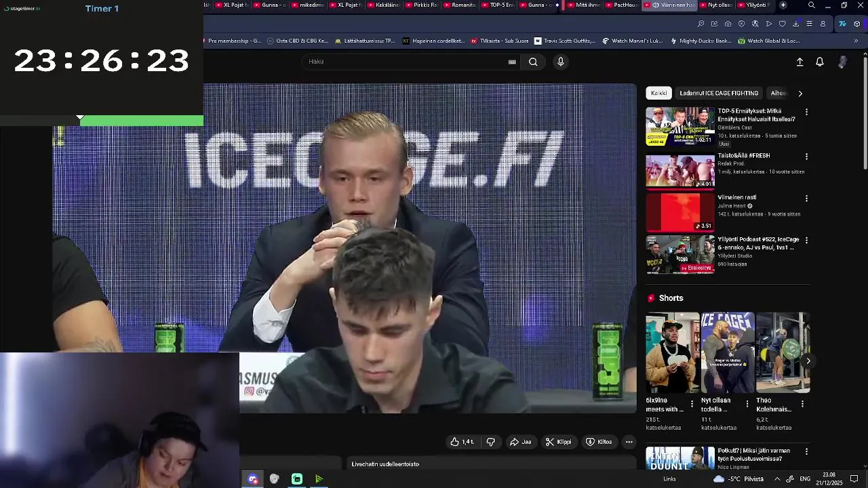Open the weather widget showing -5°C Pilvistä
This screenshot has width=868, height=488.
738,479
